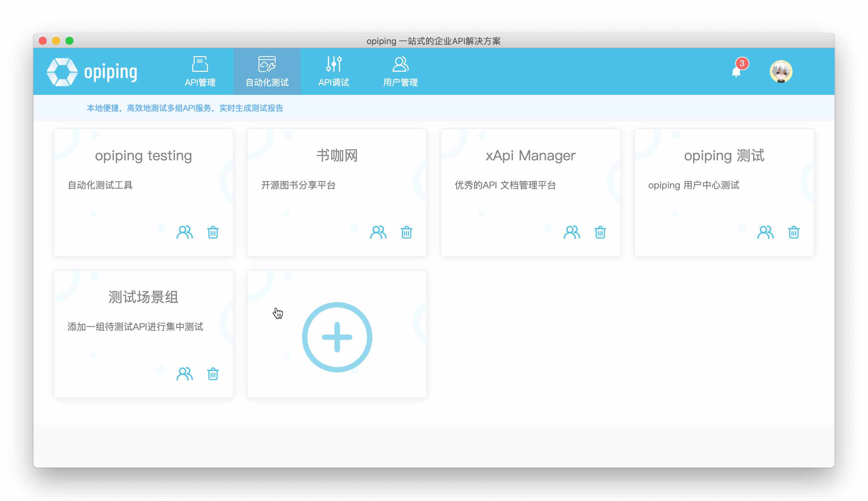Open the notification bell with badge 3
The height and width of the screenshot is (501, 868).
pos(736,71)
